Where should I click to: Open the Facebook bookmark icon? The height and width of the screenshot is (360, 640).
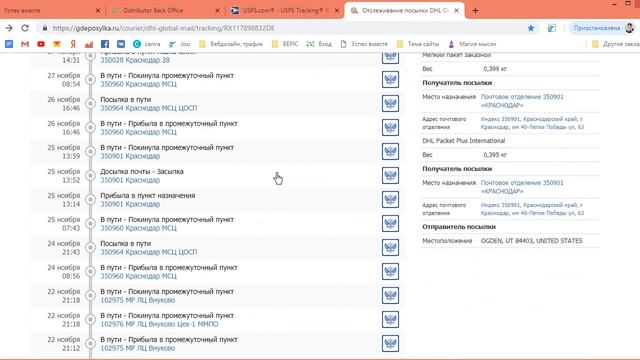tap(105, 44)
